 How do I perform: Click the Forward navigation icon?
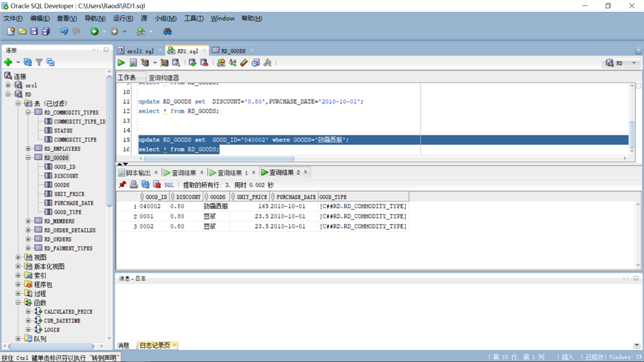[114, 32]
